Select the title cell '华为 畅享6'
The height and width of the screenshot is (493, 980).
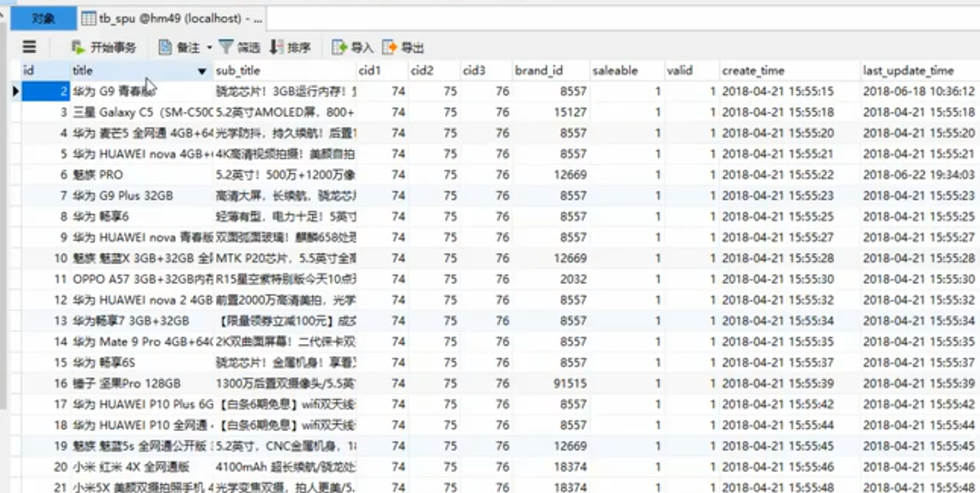pos(142,216)
